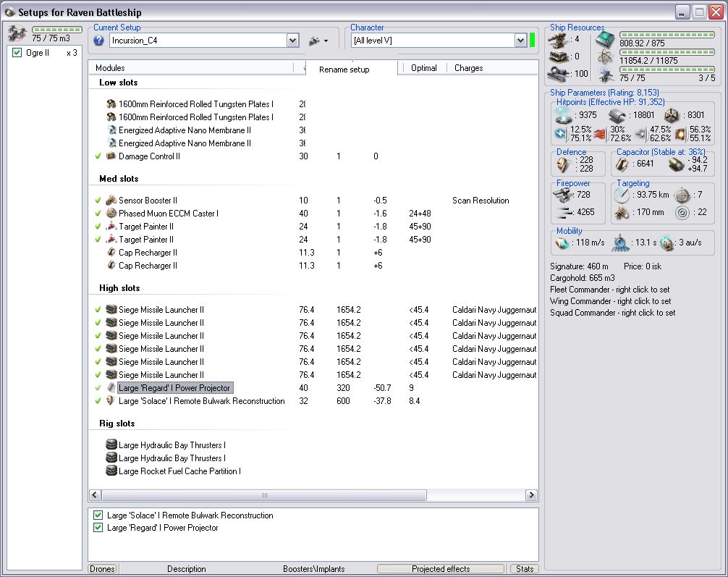The image size is (728, 577).
Task: Click first Large Hydraulic Bay Thrusters I icon
Action: (x=111, y=445)
